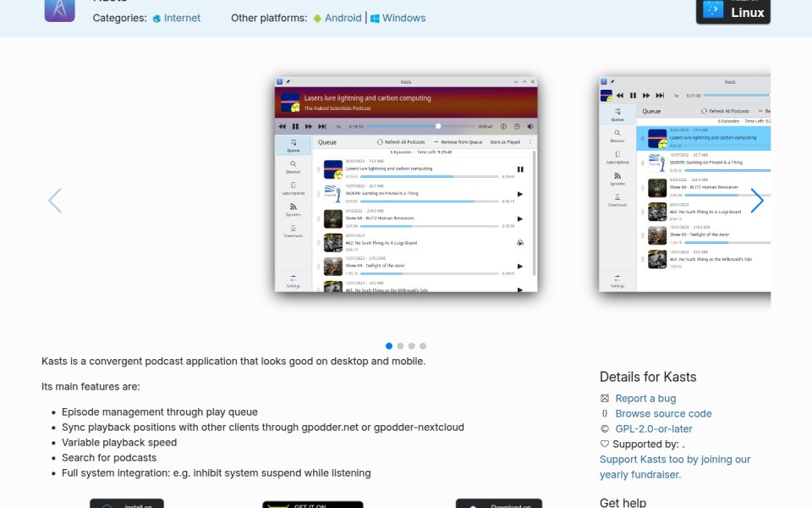Select the second carousel dot
Screen dimensions: 812x508
click(400, 345)
